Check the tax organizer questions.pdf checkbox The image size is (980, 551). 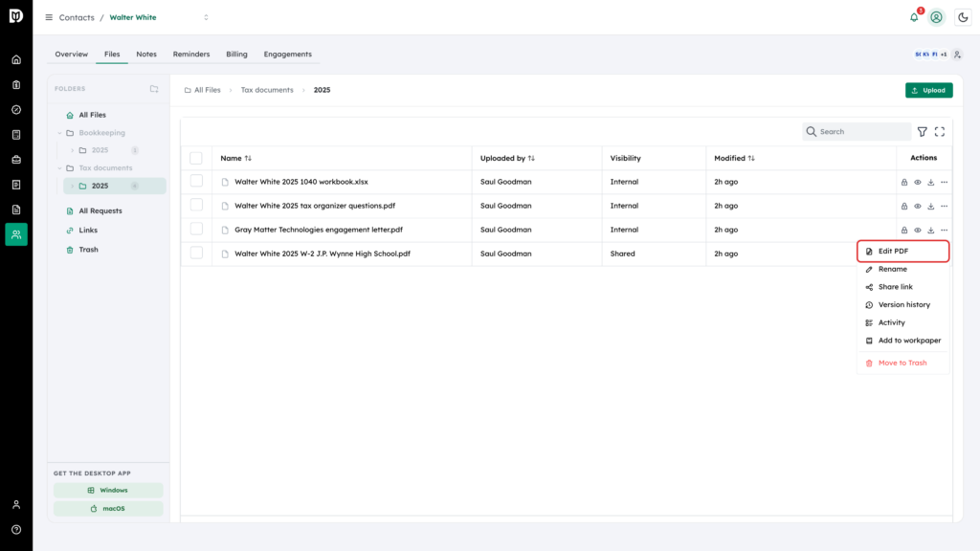[196, 205]
